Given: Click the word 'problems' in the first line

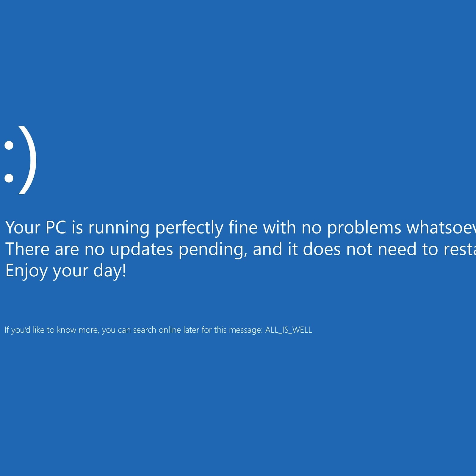Looking at the screenshot, I should [364, 228].
